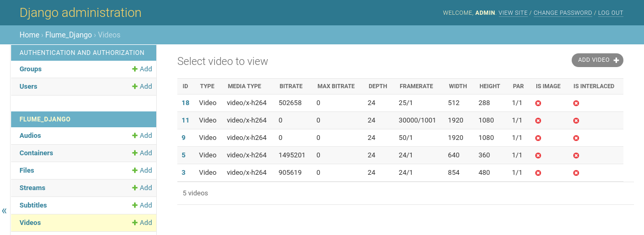Screen dimensions: 644x235
Task: Open Subtitles in sidebar
Action: coord(33,205)
